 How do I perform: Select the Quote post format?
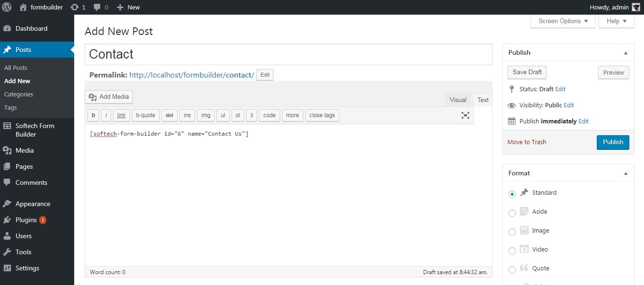[512, 270]
